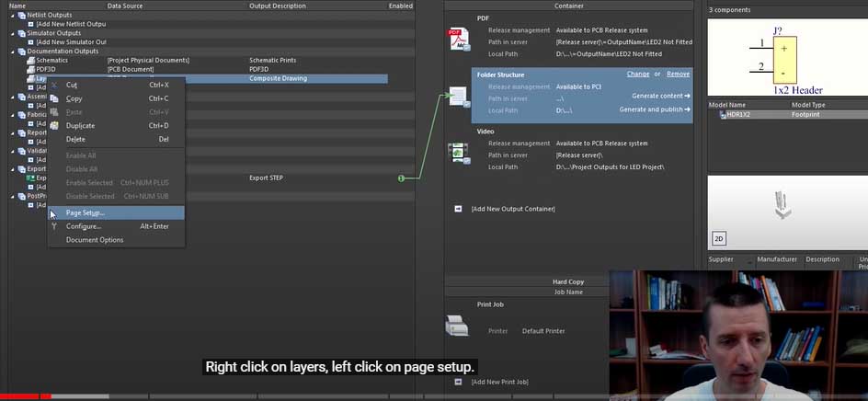The width and height of the screenshot is (868, 401).
Task: Click the Folder Structure container icon
Action: coord(458,96)
